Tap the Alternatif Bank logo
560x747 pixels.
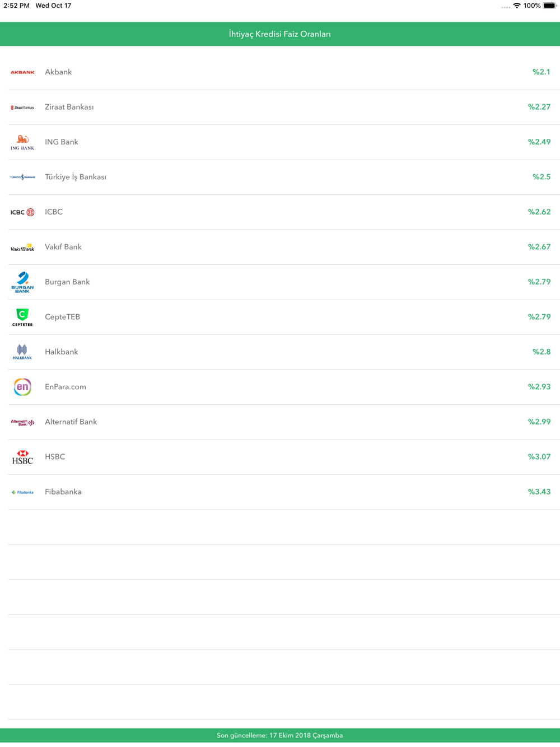(22, 422)
